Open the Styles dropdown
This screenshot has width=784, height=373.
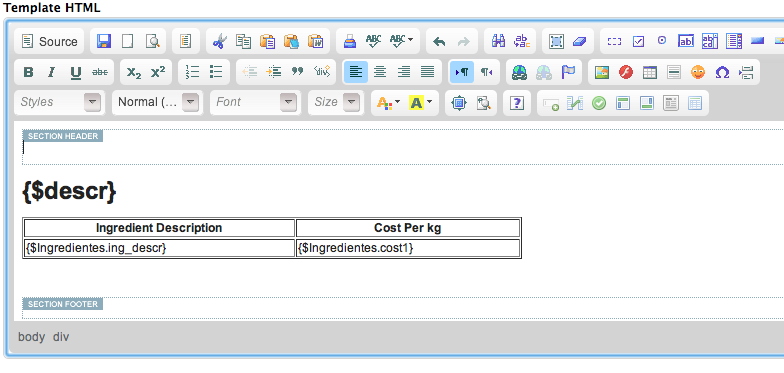(x=60, y=102)
